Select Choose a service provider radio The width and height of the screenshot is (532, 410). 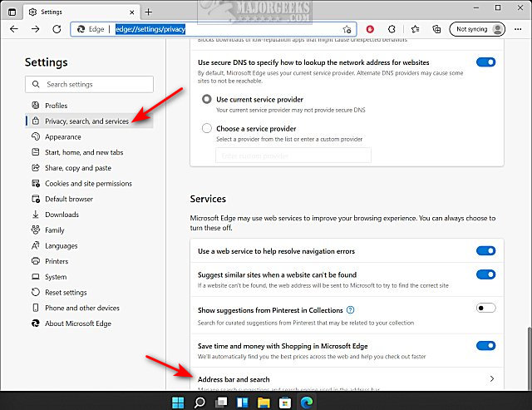click(x=207, y=128)
